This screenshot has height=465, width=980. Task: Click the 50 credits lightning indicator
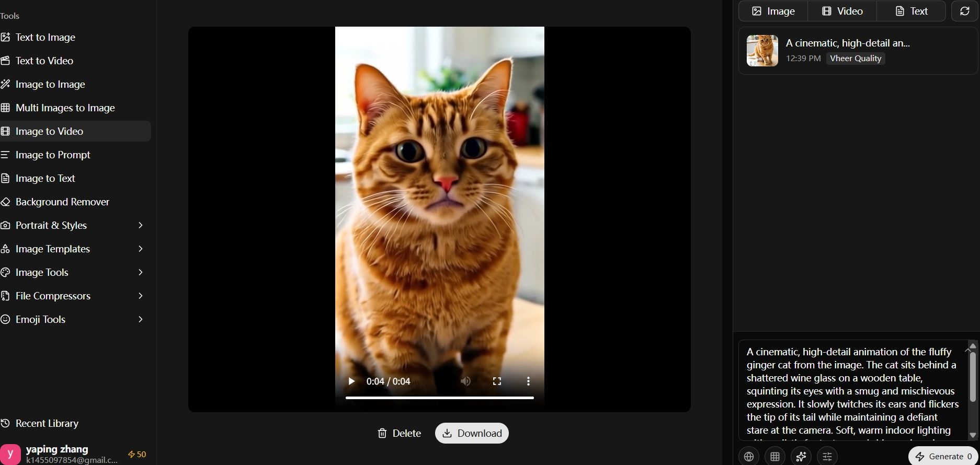pos(137,455)
